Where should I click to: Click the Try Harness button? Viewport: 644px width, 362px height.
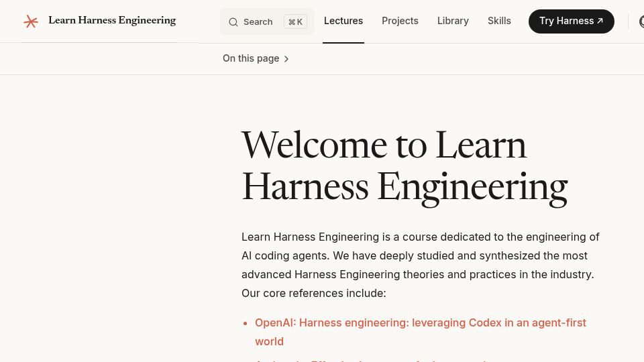572,21
